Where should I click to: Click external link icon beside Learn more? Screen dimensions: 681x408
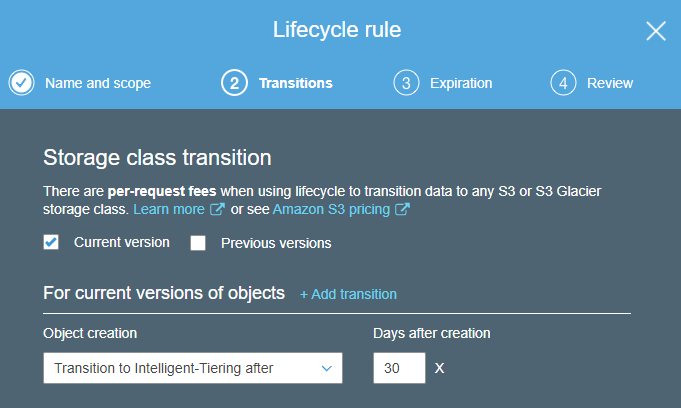[x=217, y=210]
